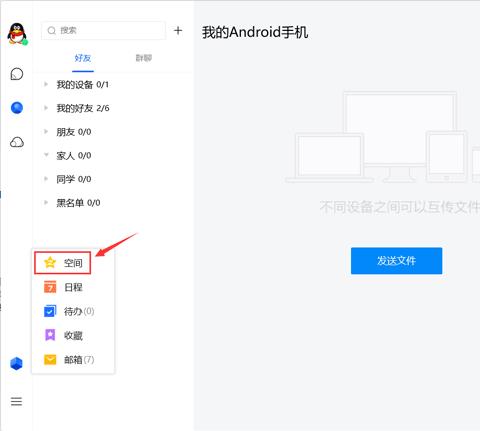The height and width of the screenshot is (431, 480).
Task: Expand the 黑名单 group
Action: 113,203
